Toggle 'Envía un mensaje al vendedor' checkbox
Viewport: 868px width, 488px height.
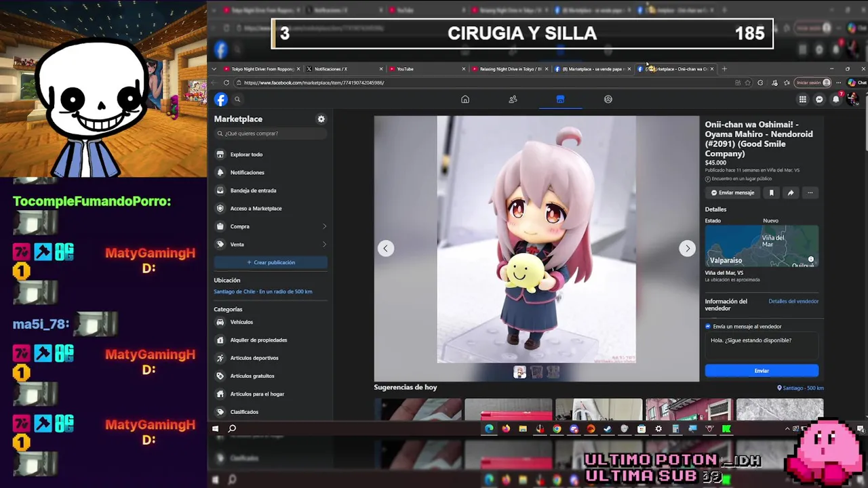[x=708, y=326]
